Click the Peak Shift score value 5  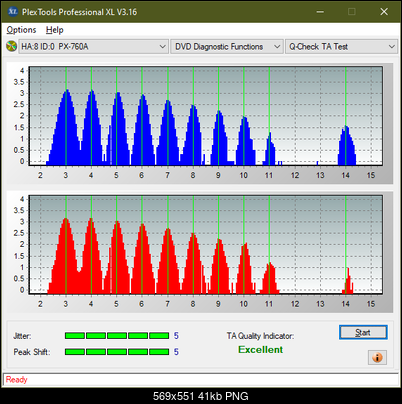tap(176, 352)
